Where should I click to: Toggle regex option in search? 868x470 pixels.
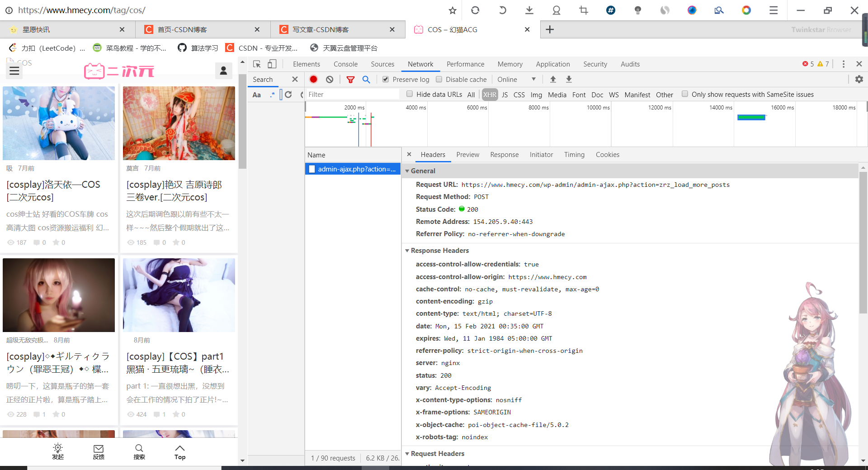pos(272,95)
